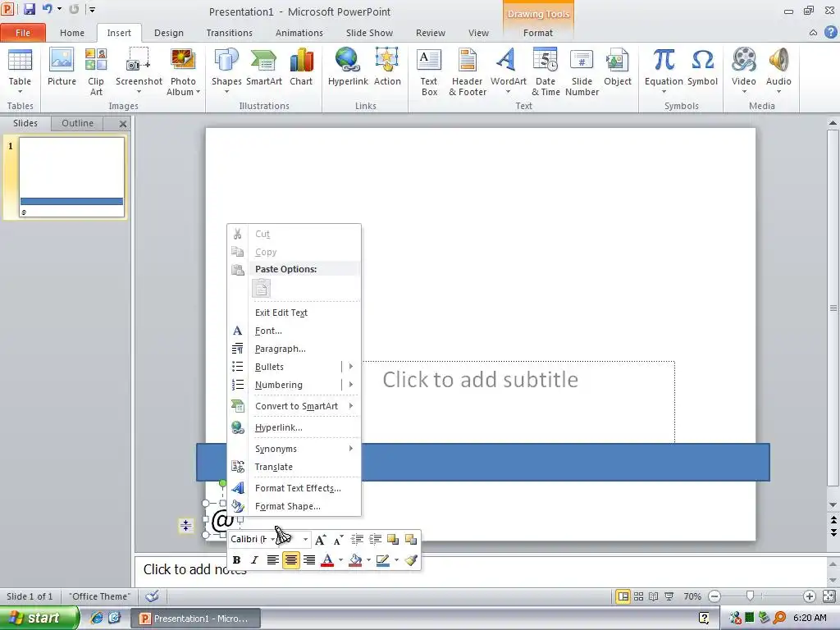Start Slide Show from status bar
The height and width of the screenshot is (630, 840).
pyautogui.click(x=669, y=596)
